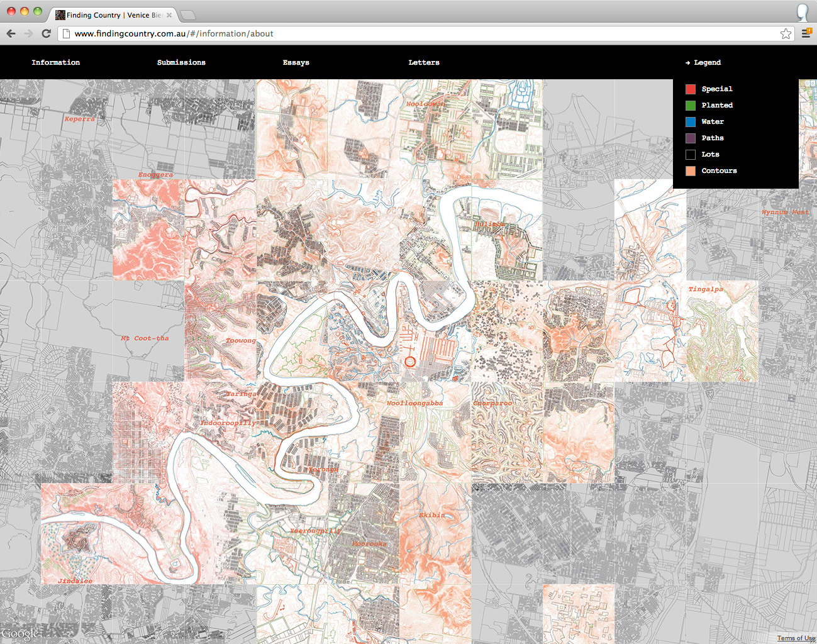This screenshot has height=644, width=817.
Task: Open the Information menu
Action: point(55,62)
